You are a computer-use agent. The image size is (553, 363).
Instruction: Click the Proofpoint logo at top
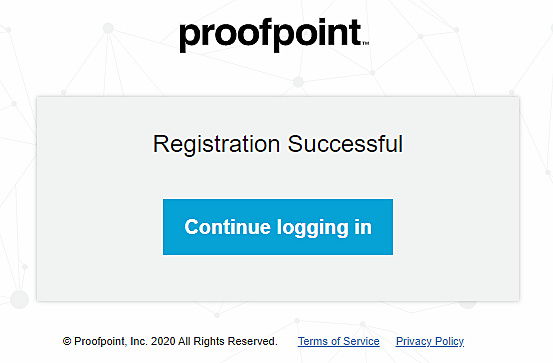click(274, 35)
